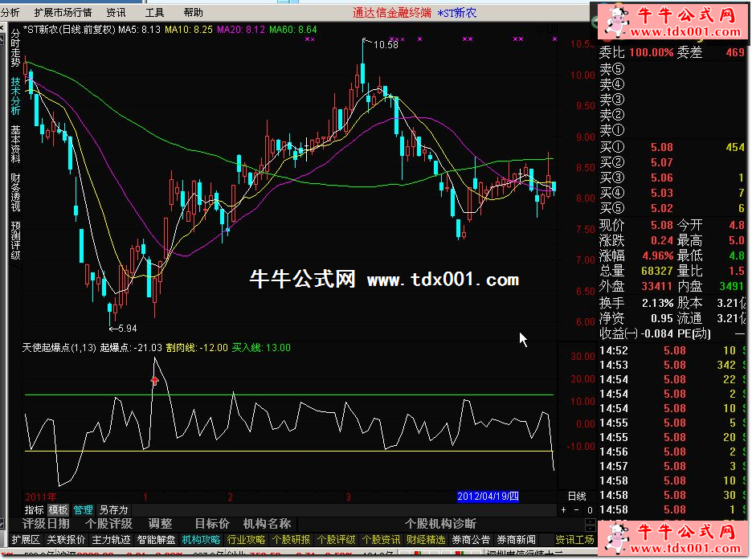Click the 指标 indicator button
The width and height of the screenshot is (752, 560).
point(34,509)
